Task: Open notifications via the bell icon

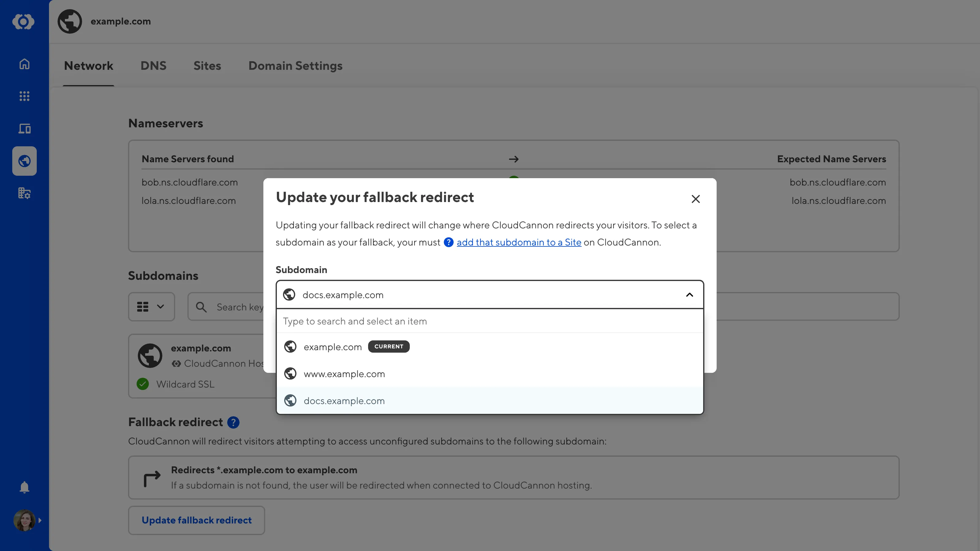Action: click(24, 487)
